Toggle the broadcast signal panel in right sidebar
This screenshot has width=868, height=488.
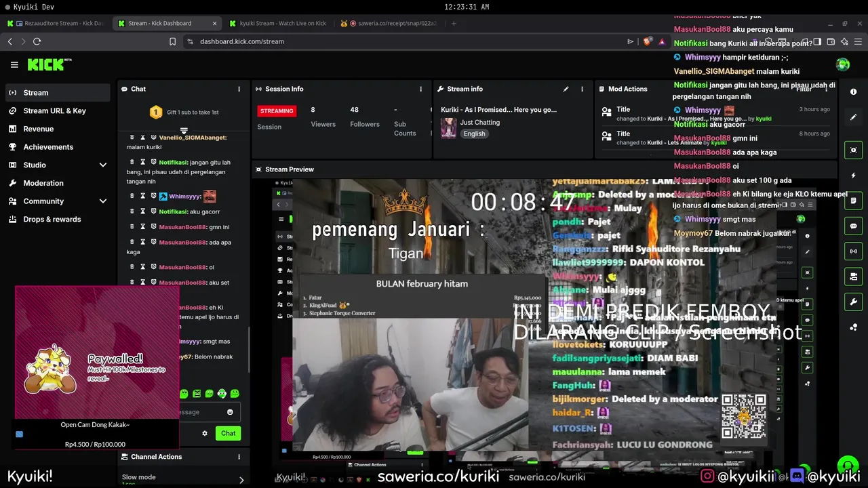(x=853, y=251)
